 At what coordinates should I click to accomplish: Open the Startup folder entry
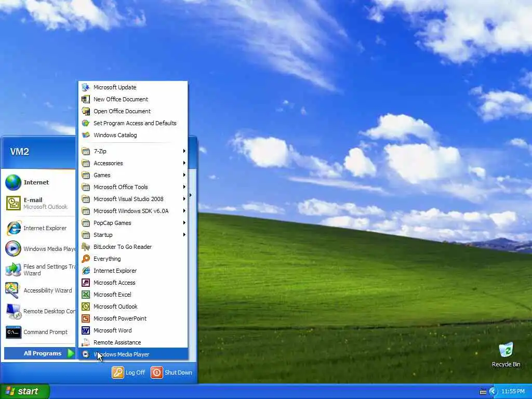[133, 234]
